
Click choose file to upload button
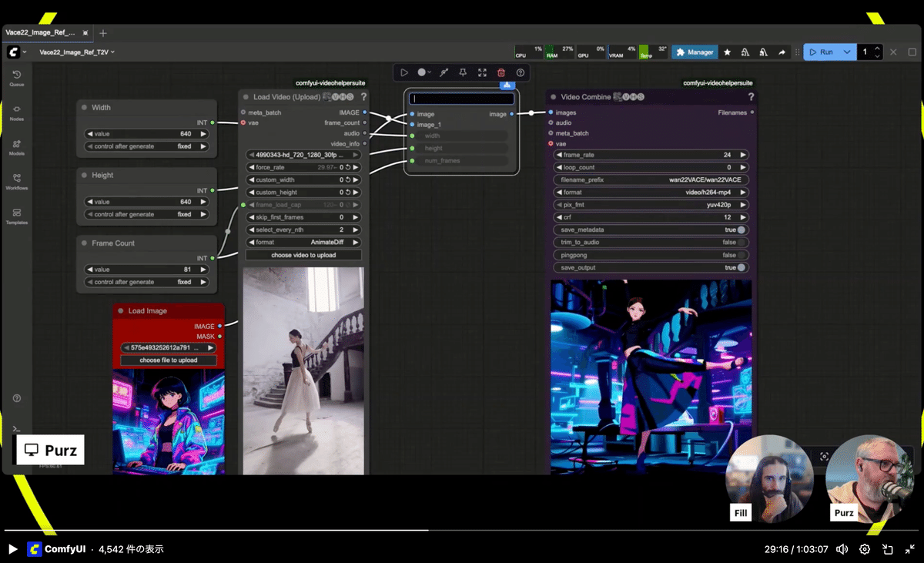169,360
